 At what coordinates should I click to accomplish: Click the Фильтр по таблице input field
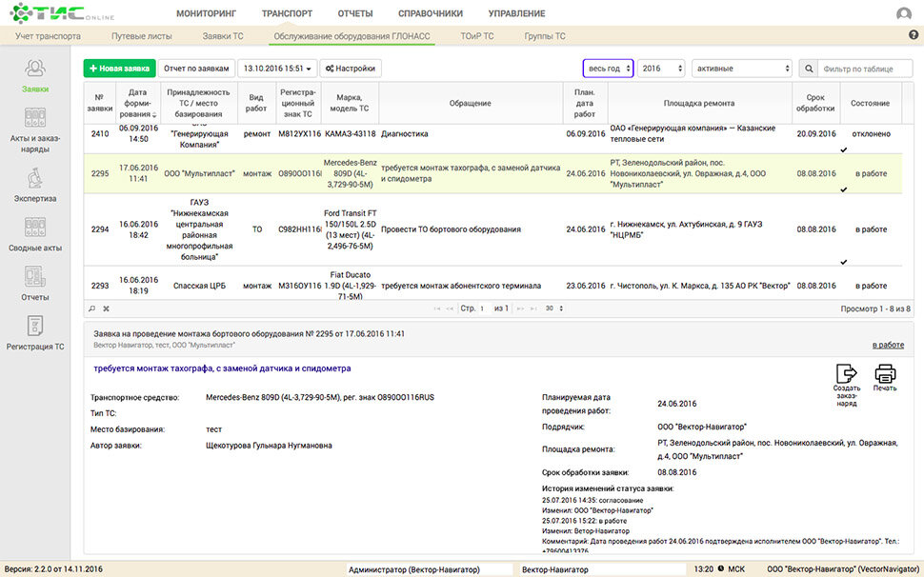tap(865, 69)
